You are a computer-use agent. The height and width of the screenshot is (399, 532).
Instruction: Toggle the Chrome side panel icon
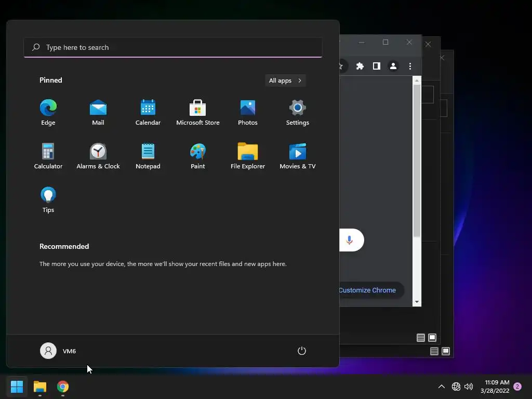coord(377,66)
